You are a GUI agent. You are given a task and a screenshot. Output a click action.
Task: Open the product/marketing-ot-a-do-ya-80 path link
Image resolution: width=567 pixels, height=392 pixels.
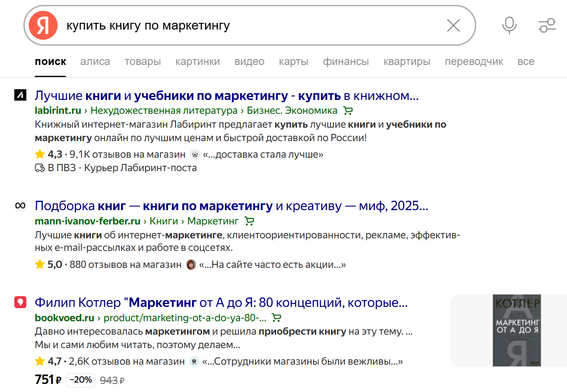tap(185, 318)
